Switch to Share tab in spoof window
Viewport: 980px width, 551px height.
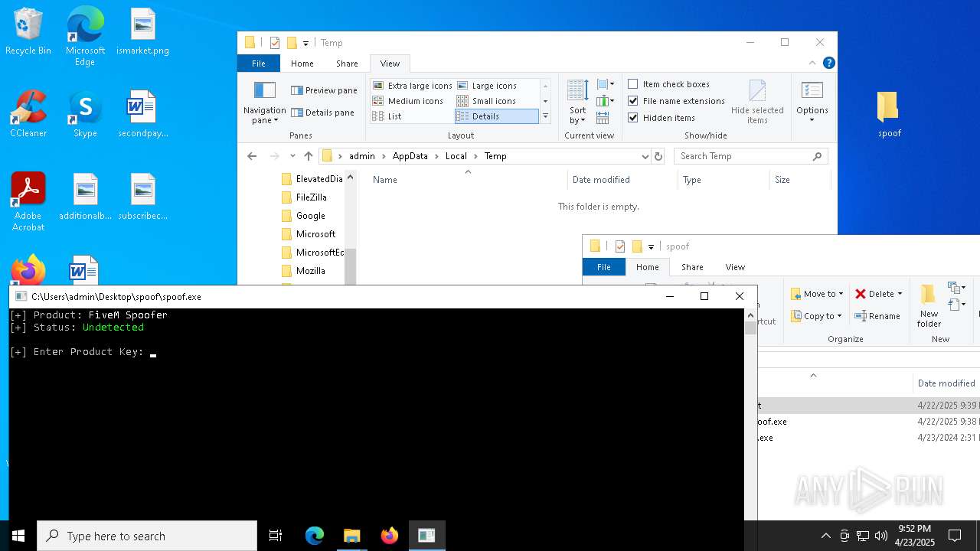[x=692, y=267]
